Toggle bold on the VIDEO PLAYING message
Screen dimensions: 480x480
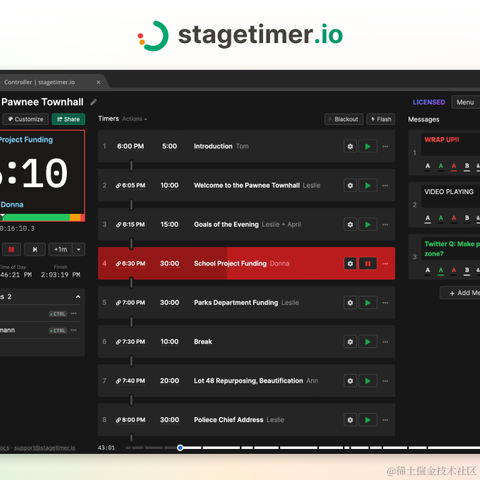(467, 218)
